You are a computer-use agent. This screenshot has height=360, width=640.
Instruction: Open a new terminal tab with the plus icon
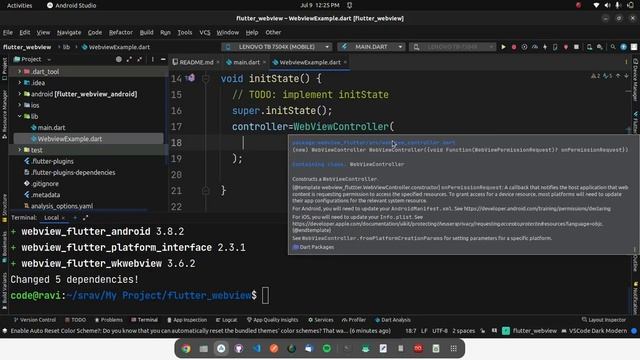click(x=75, y=218)
